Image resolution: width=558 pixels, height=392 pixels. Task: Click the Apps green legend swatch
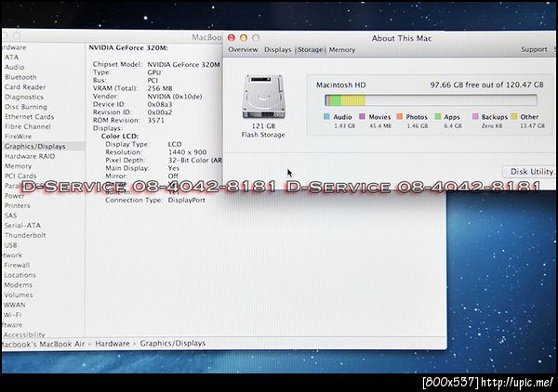[x=438, y=116]
